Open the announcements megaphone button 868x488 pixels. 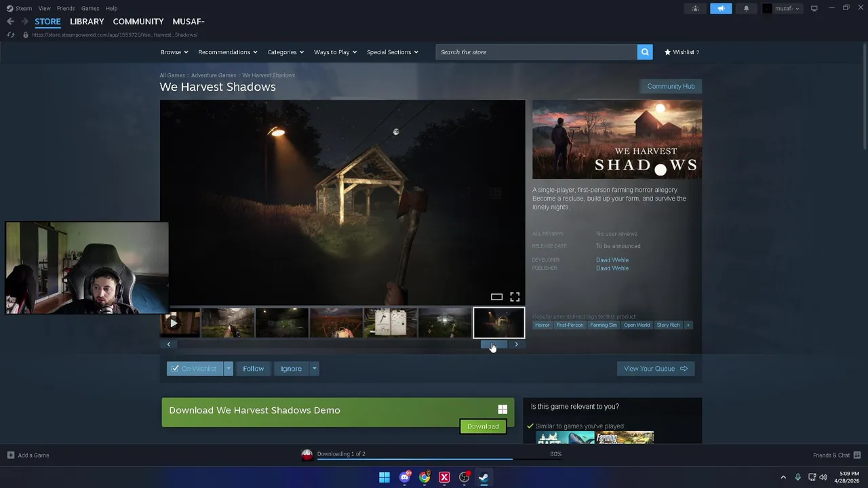tap(721, 8)
